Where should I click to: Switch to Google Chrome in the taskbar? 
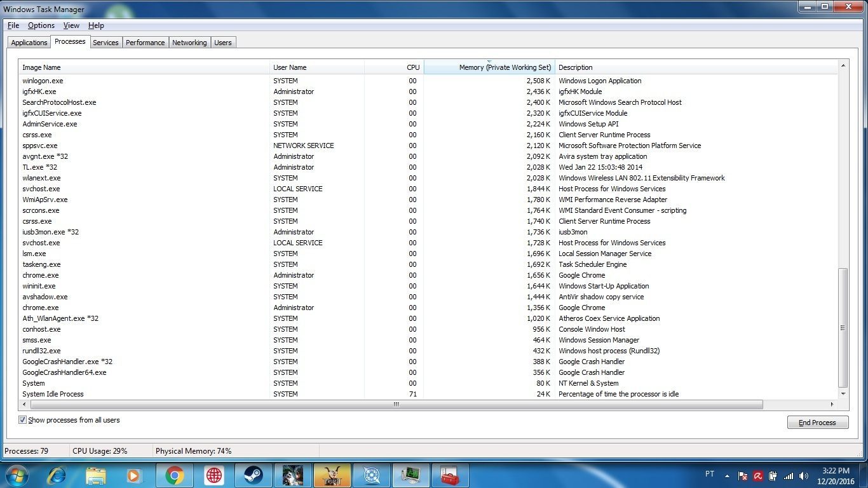[175, 475]
